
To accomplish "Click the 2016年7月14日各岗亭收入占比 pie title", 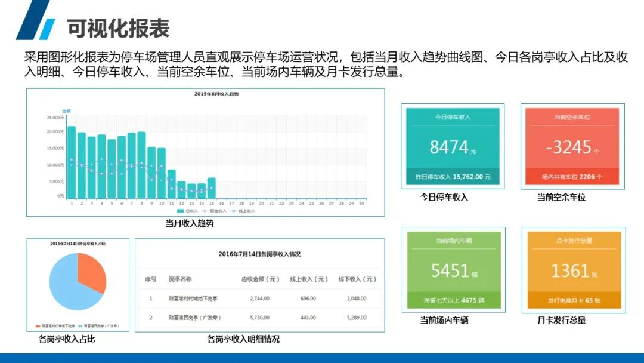I will click(78, 244).
